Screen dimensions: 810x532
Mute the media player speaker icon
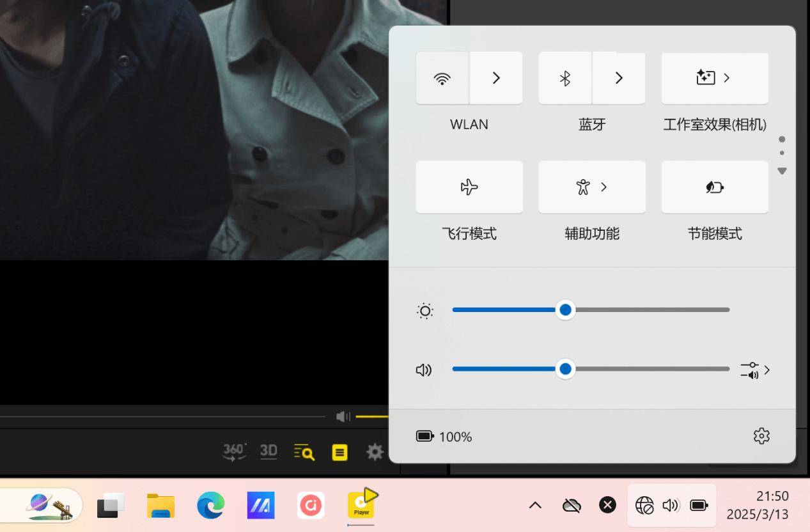343,417
